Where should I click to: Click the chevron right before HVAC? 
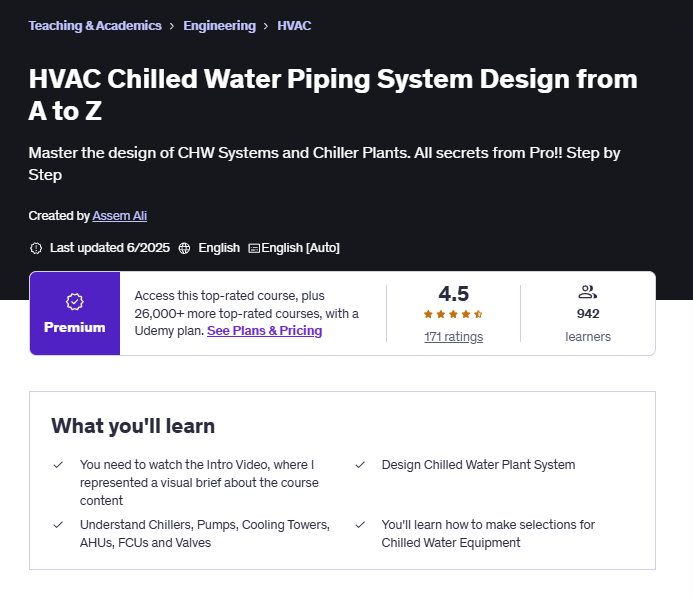(266, 26)
